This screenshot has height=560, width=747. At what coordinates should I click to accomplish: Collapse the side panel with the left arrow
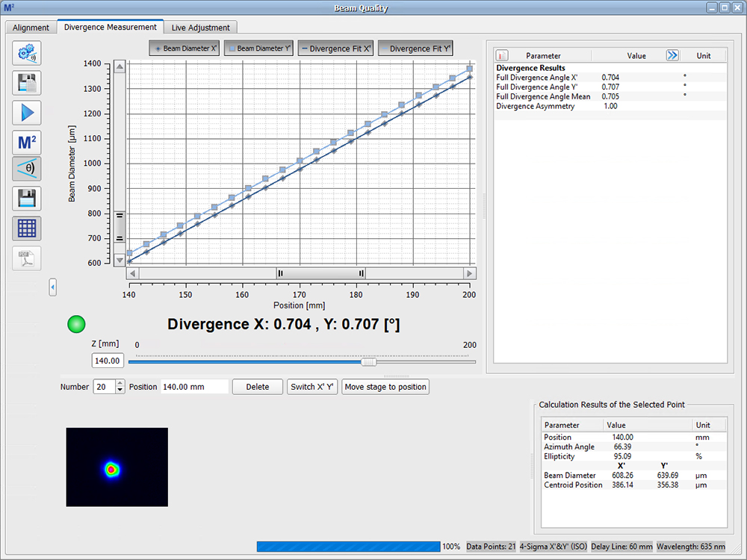coord(52,287)
